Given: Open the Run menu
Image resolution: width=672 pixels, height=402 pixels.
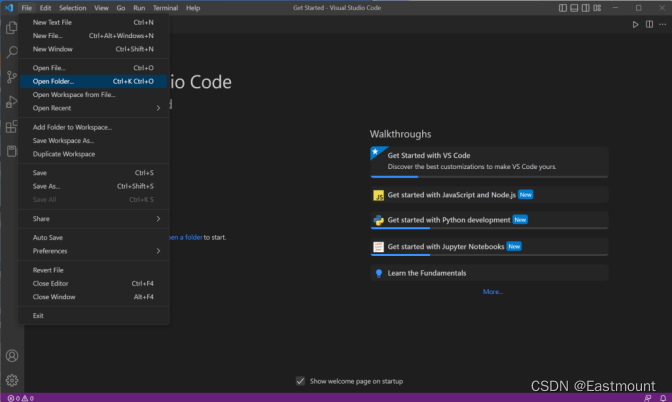Looking at the screenshot, I should tap(139, 8).
